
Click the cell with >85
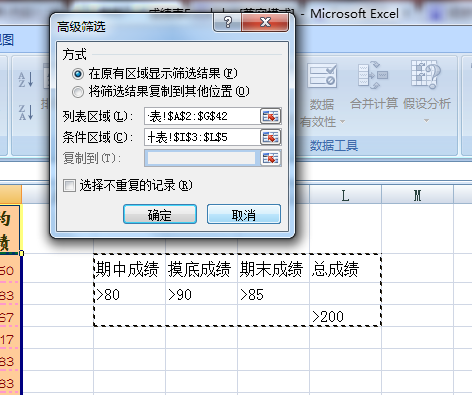click(x=274, y=294)
